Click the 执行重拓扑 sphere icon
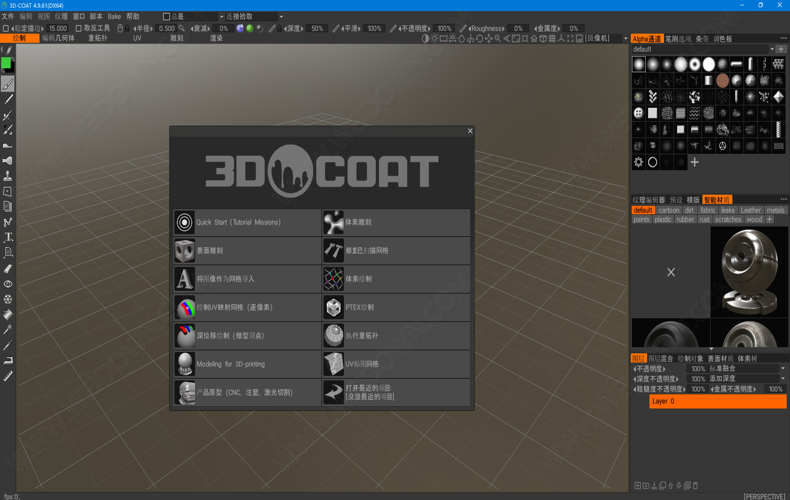 333,335
